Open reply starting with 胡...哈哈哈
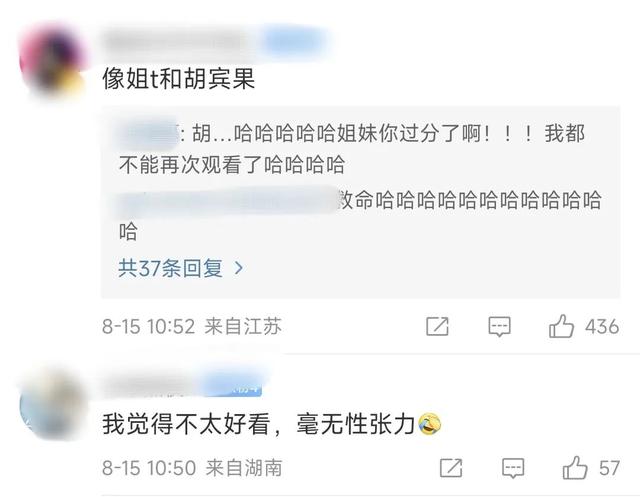The width and height of the screenshot is (640, 497). (352, 149)
